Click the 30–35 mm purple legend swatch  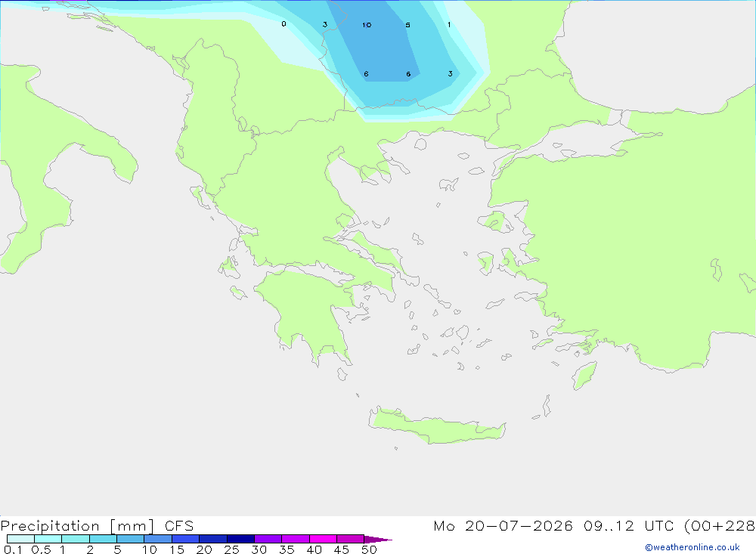pos(268,539)
